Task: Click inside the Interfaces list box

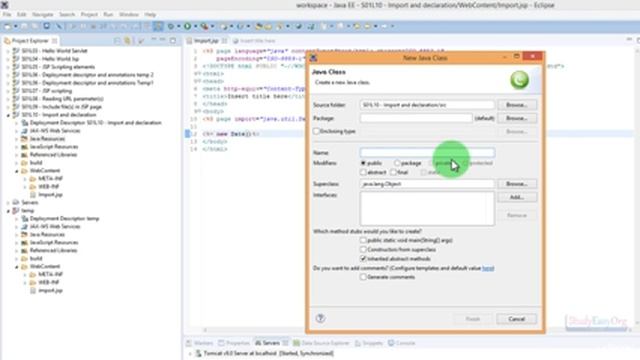Action: 427,208
